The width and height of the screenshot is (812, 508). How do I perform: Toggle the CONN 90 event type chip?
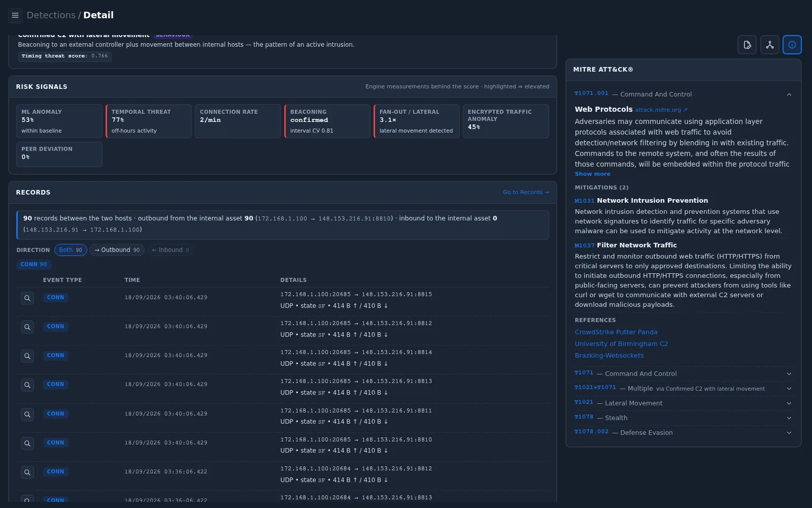point(33,264)
